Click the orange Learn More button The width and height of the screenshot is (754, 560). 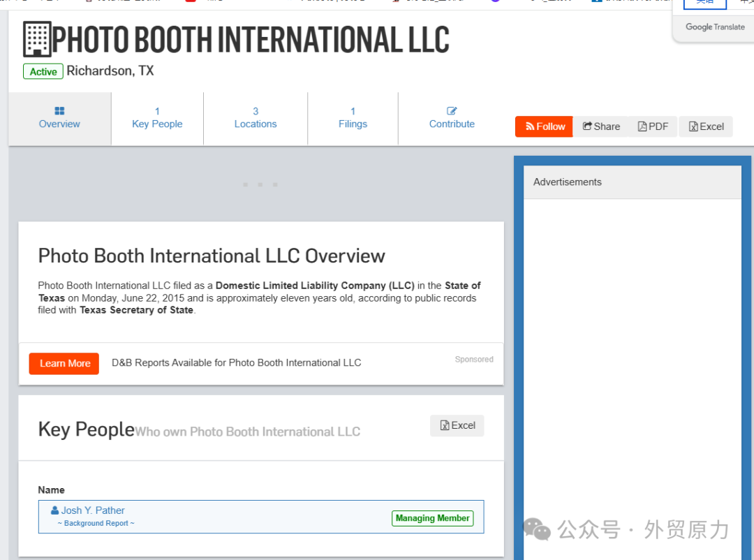tap(64, 363)
